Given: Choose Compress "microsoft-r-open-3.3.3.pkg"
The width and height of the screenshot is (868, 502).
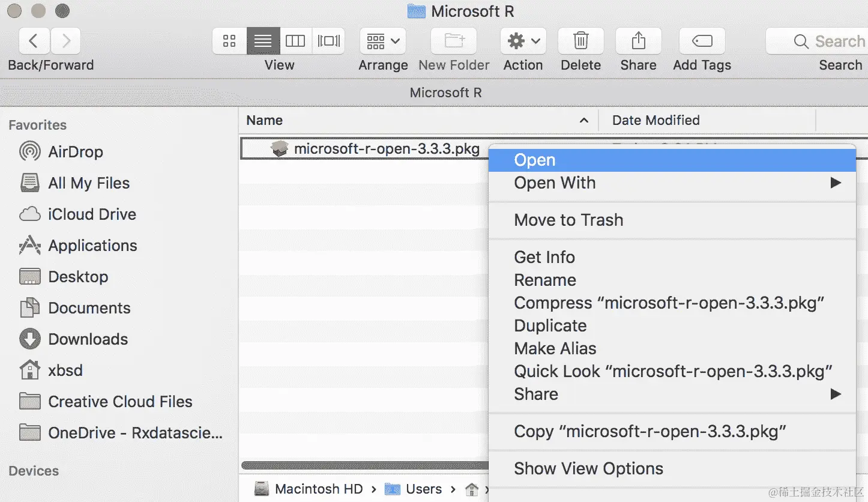Looking at the screenshot, I should pyautogui.click(x=672, y=303).
